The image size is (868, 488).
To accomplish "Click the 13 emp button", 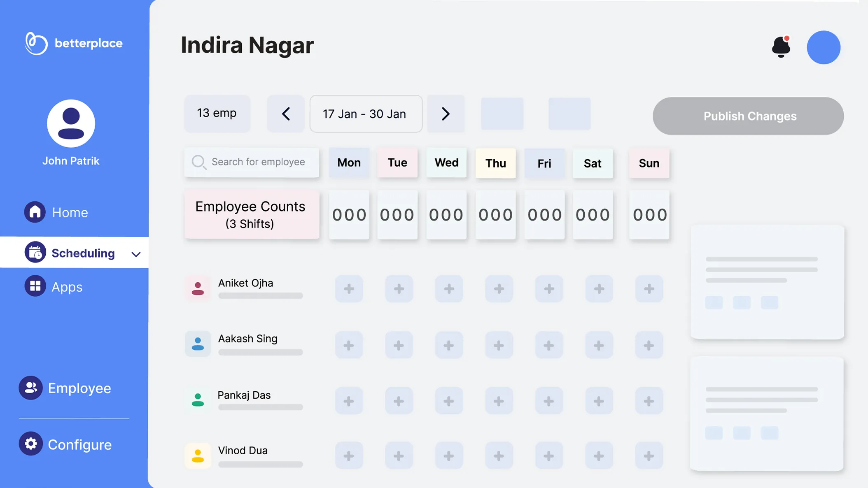I will 217,113.
